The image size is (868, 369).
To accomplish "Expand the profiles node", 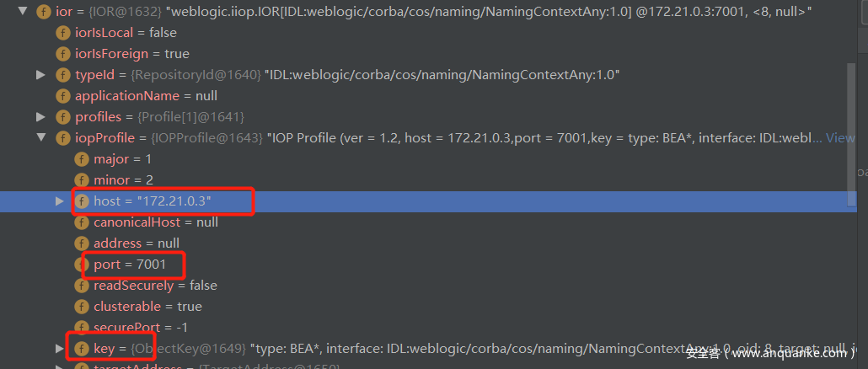I will click(x=40, y=117).
